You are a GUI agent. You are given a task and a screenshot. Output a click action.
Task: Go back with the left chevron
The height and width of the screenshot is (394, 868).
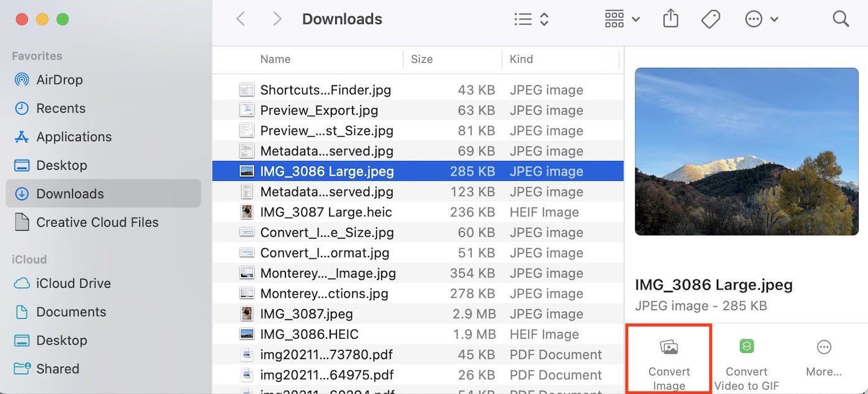tap(241, 19)
